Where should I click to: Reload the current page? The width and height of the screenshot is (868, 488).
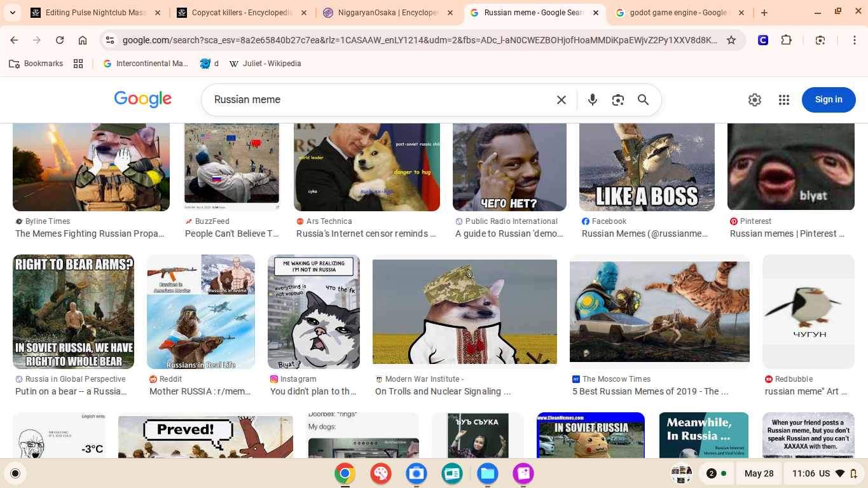tap(60, 40)
